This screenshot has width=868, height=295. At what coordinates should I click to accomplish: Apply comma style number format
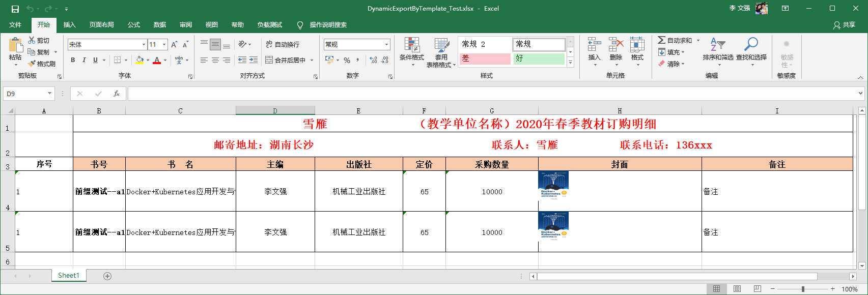tap(358, 60)
